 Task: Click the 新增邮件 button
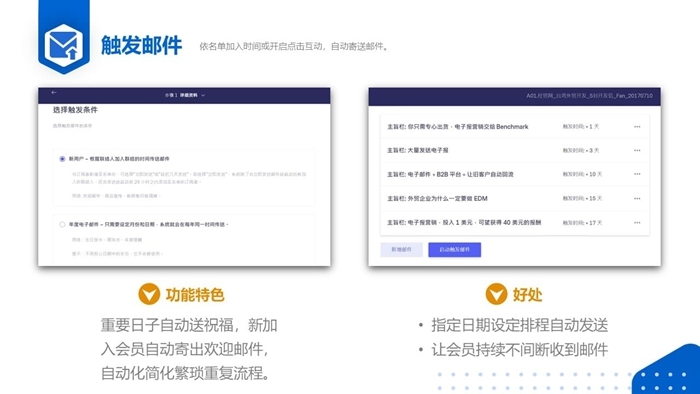pyautogui.click(x=401, y=249)
